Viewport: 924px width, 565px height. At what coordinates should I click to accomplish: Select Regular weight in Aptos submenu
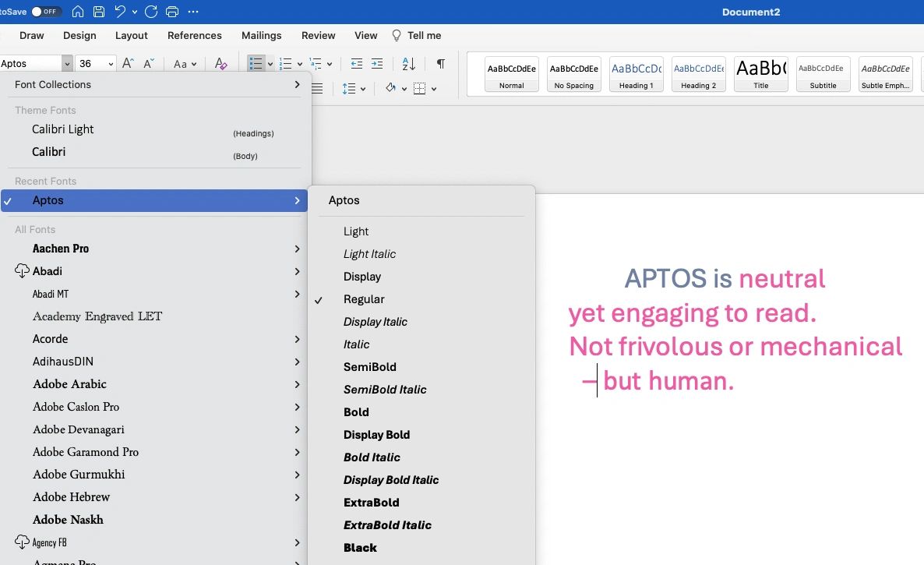tap(364, 299)
